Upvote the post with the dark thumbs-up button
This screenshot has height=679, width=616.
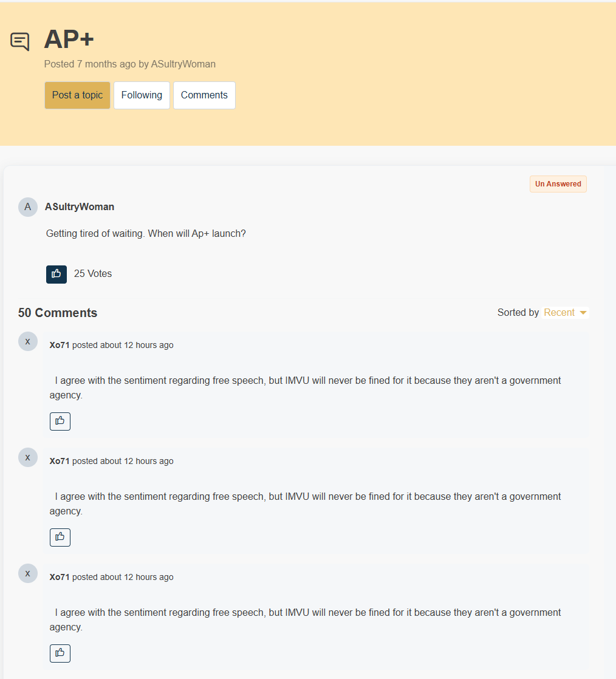coord(56,274)
